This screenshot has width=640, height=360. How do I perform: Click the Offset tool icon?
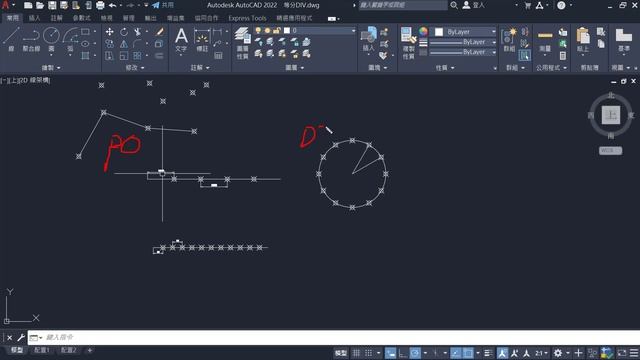160,56
